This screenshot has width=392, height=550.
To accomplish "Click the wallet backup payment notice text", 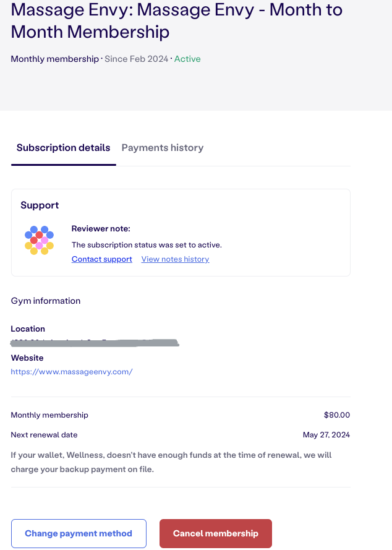I will point(171,462).
